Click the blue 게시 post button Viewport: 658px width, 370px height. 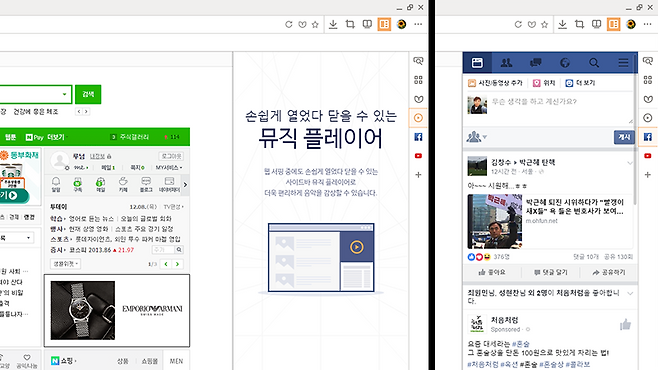tap(624, 137)
